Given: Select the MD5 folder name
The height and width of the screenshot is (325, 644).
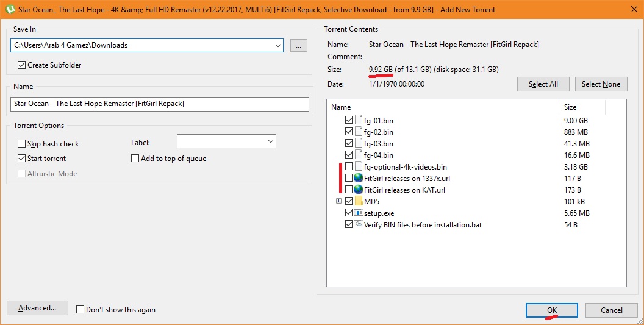Looking at the screenshot, I should click(x=371, y=202).
